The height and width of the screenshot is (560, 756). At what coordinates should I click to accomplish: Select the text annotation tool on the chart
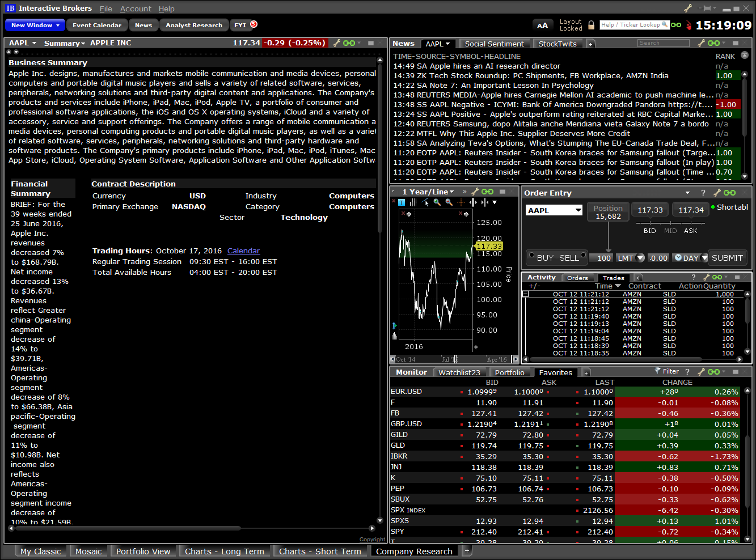[x=402, y=202]
